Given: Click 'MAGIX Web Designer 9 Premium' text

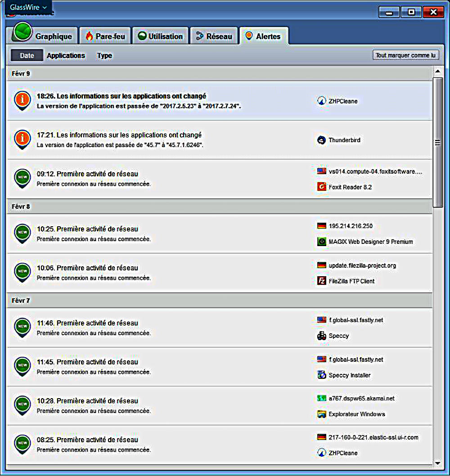Looking at the screenshot, I should [371, 242].
